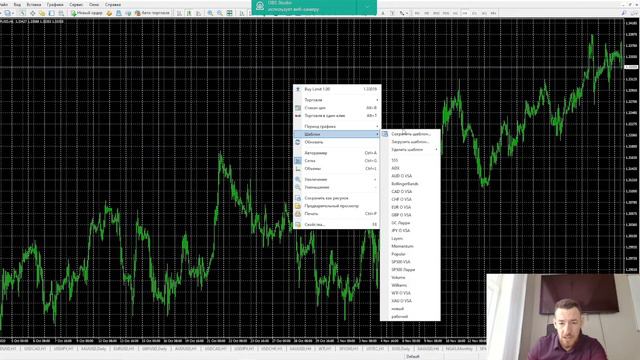Apply the SP500 VSA template
640x360 pixels.
click(x=410, y=262)
